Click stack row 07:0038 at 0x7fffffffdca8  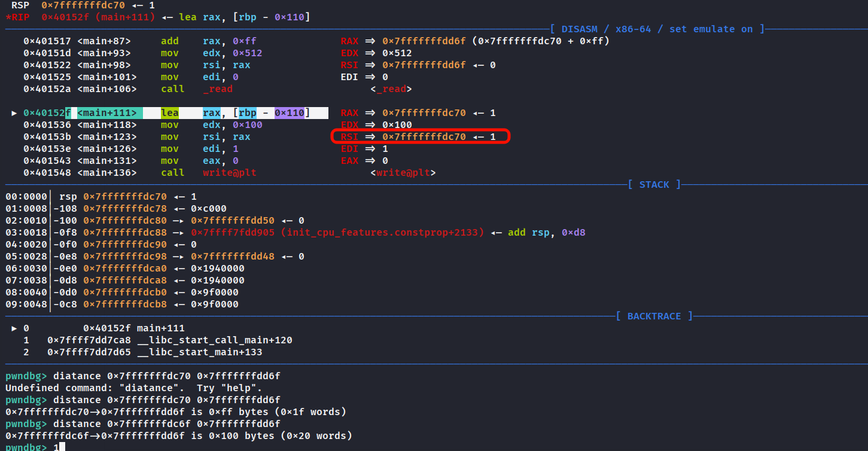coord(125,280)
